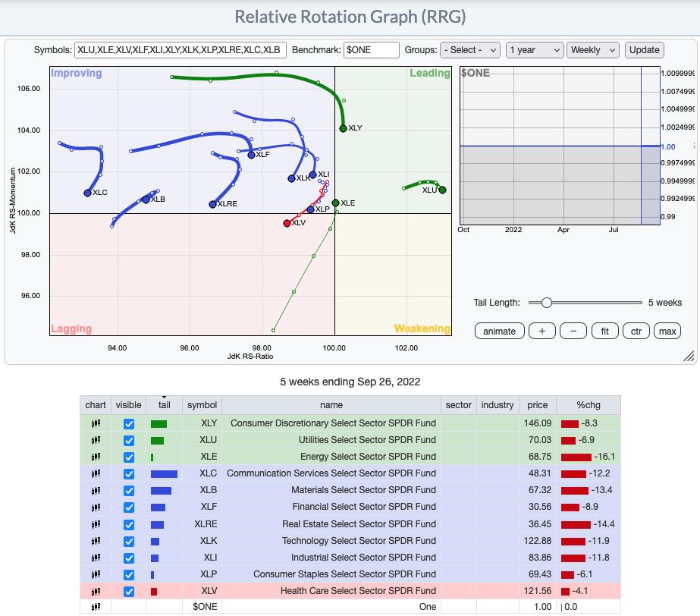Screen dimensions: 700x616
Task: Open the chart icon for XLB row
Action: tap(96, 491)
